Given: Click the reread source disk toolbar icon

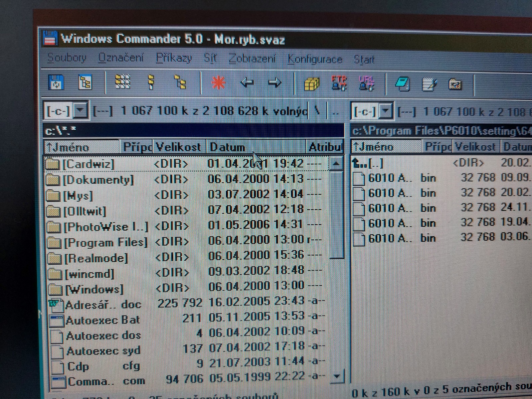Looking at the screenshot, I should pyautogui.click(x=56, y=82).
